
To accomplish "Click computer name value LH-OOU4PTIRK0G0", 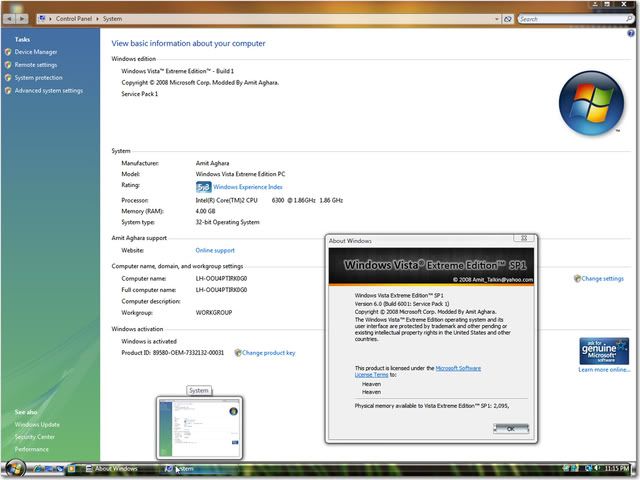I will (221, 279).
